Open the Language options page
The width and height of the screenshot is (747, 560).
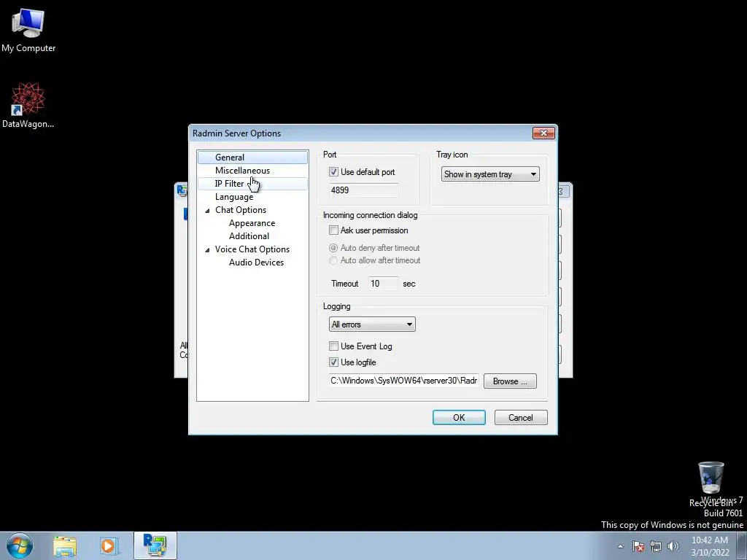coord(234,197)
